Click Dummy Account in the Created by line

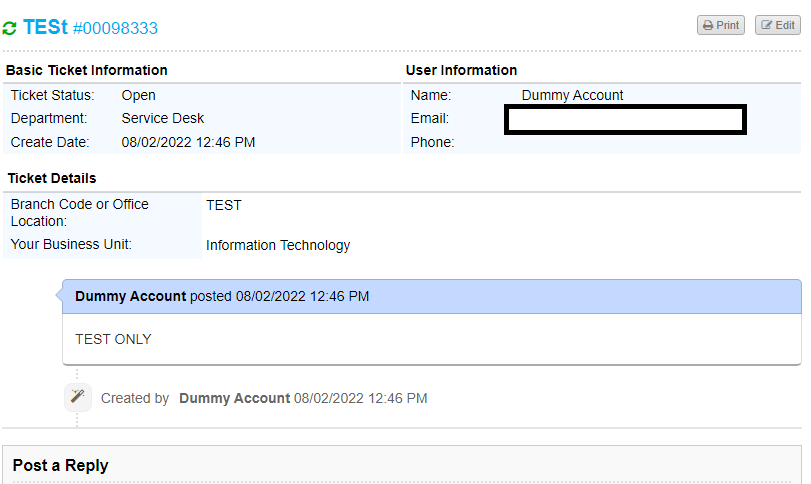pos(234,398)
